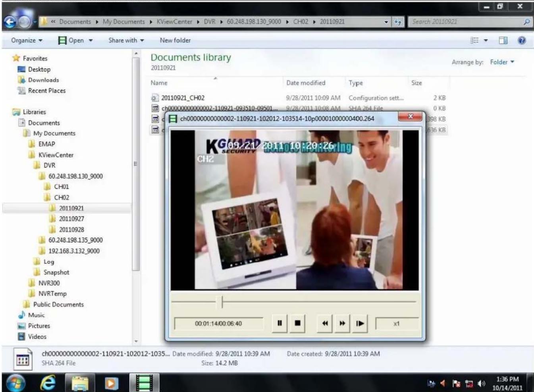Open Windows Media Player from taskbar

coord(111,383)
